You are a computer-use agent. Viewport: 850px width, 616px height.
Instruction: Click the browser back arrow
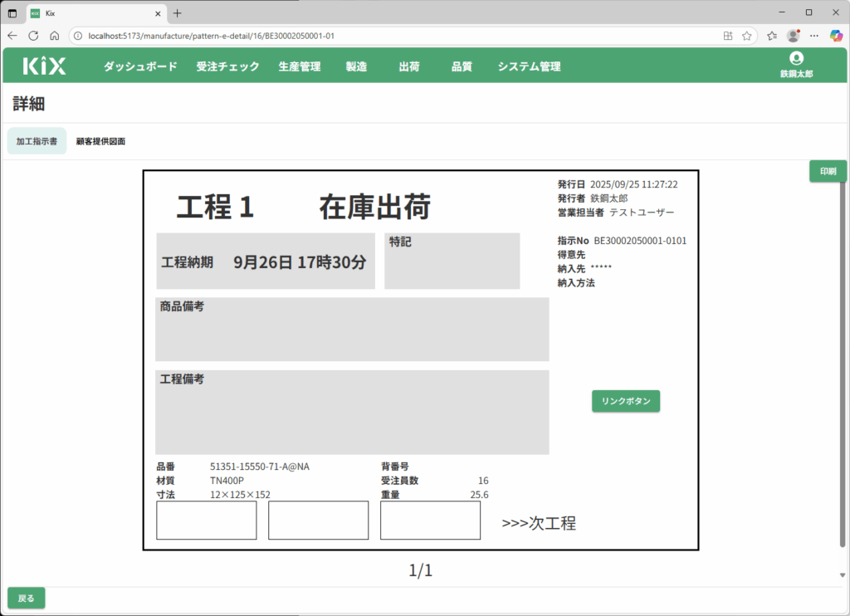pos(12,36)
